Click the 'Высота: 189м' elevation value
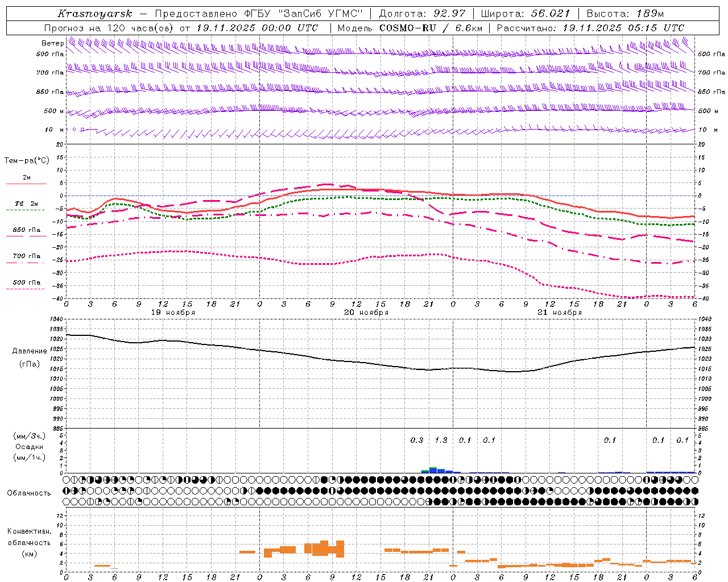This screenshot has height=582, width=728. 624,14
